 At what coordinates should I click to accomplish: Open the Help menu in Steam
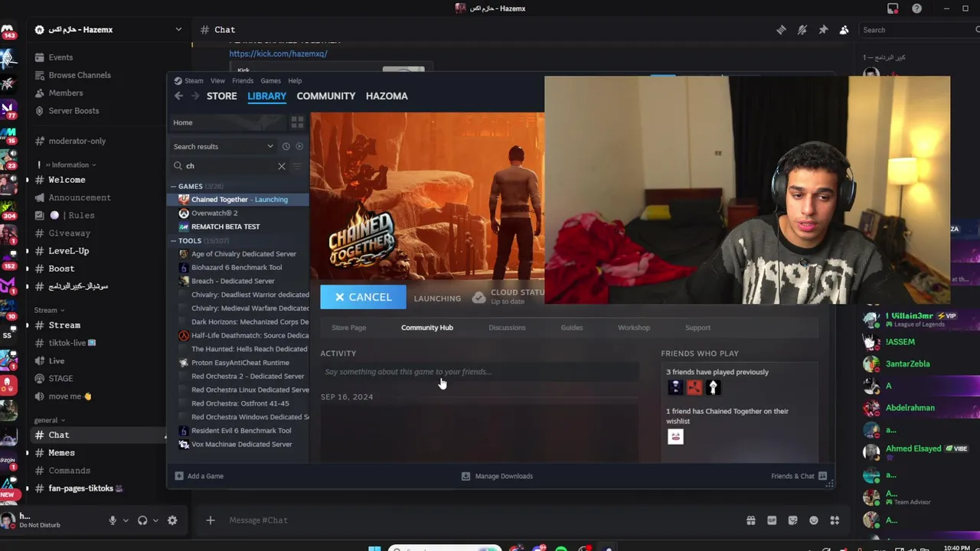[x=295, y=80]
